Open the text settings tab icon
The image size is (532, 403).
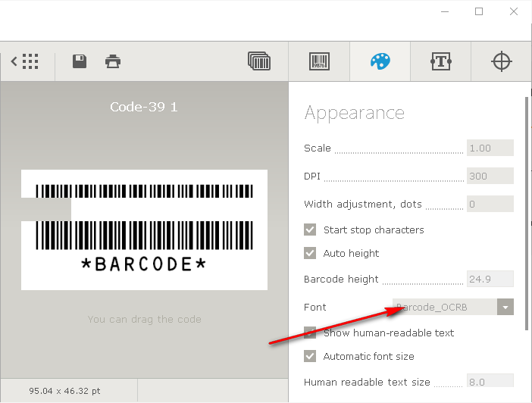(441, 61)
